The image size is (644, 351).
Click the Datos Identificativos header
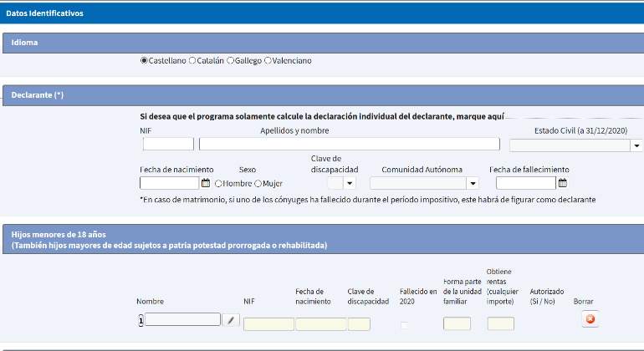pyautogui.click(x=322, y=13)
